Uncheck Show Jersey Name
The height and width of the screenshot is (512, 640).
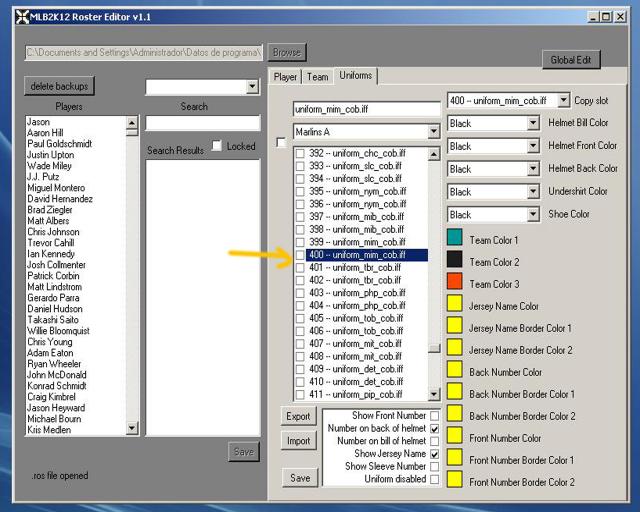click(x=435, y=454)
